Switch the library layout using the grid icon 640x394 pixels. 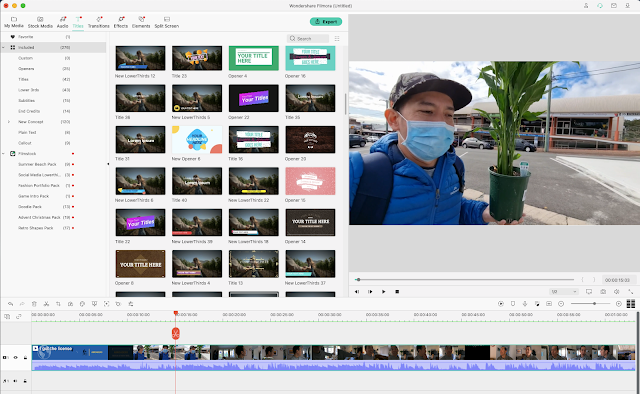pyautogui.click(x=337, y=38)
